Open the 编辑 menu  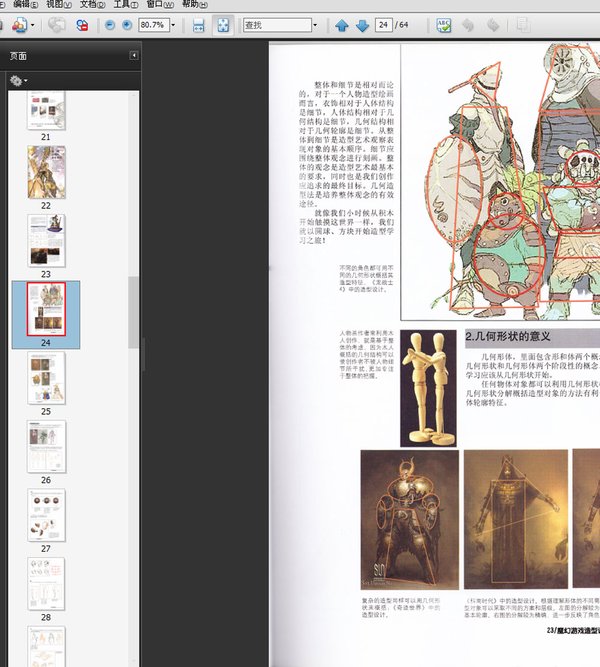[25, 4]
